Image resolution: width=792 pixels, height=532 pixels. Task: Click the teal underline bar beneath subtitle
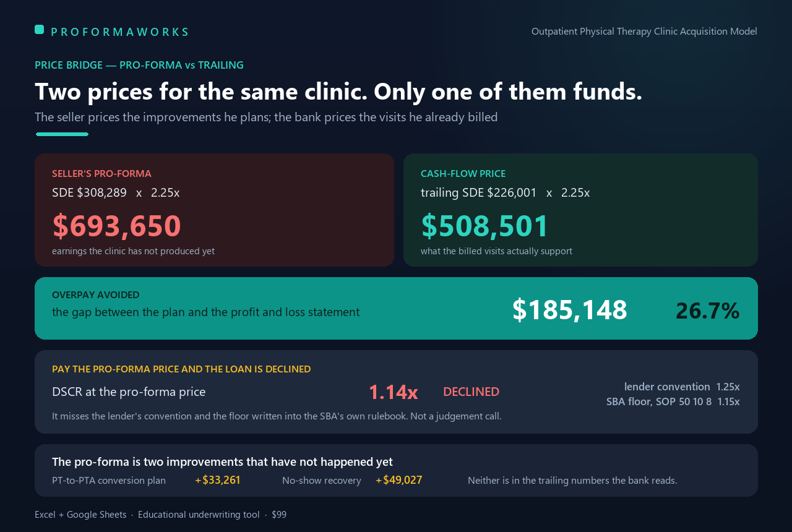pyautogui.click(x=62, y=134)
